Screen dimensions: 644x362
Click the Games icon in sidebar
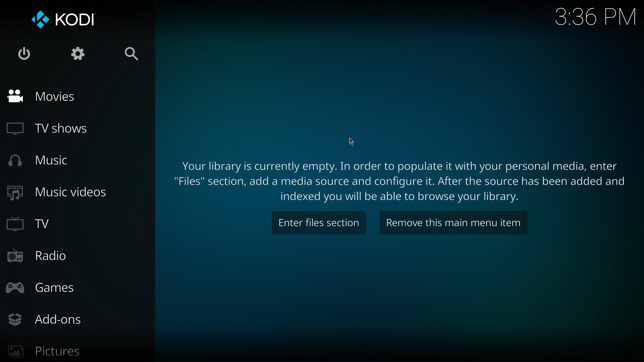pos(15,287)
